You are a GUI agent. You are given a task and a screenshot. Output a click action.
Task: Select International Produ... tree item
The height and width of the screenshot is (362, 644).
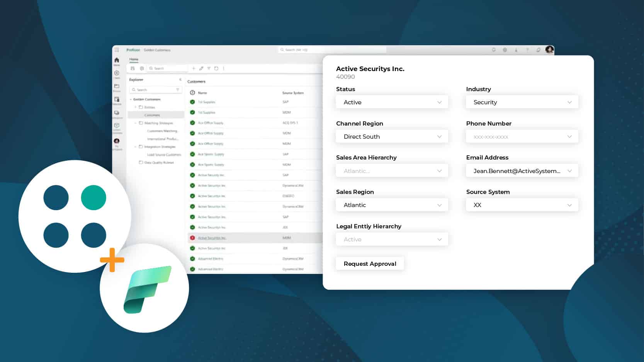[163, 139]
